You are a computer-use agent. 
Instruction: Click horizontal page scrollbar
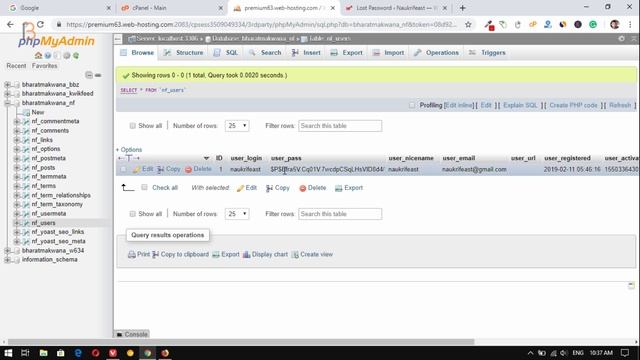coord(241,342)
